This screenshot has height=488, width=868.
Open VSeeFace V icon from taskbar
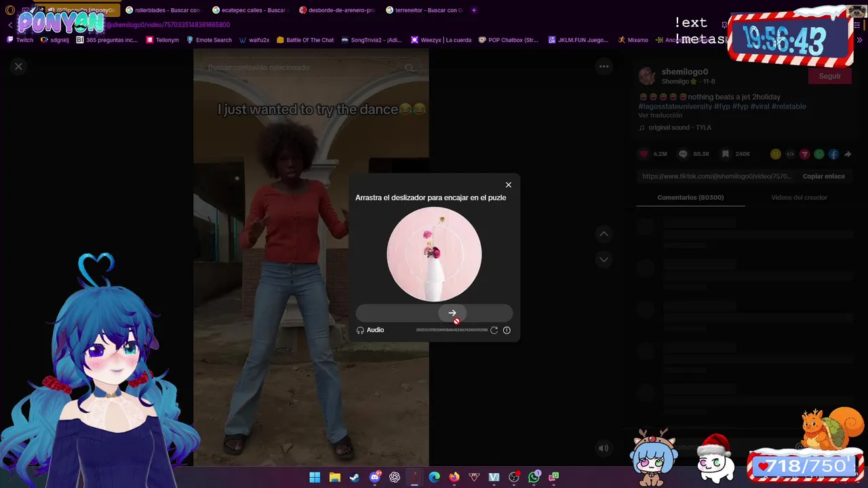494,477
